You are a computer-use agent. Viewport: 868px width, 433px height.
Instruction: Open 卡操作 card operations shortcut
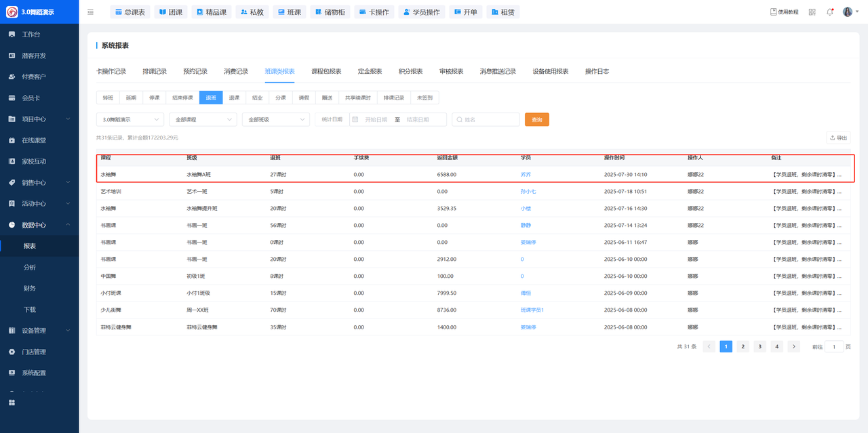pyautogui.click(x=374, y=12)
